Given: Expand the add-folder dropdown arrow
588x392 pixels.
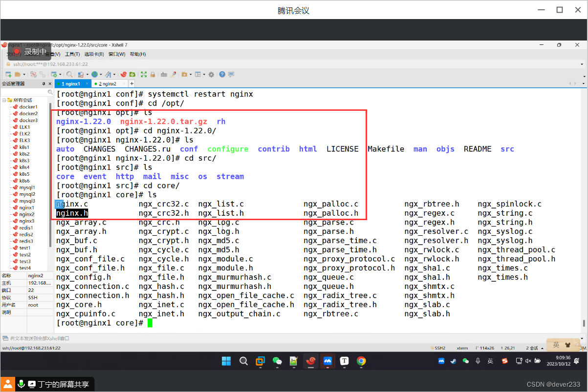Looking at the screenshot, I should tap(191, 75).
